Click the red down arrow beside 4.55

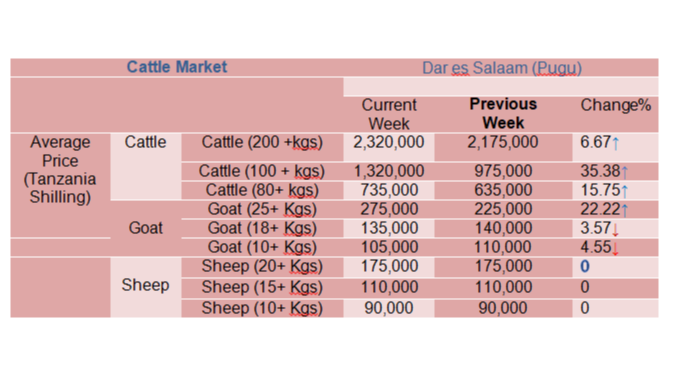616,248
